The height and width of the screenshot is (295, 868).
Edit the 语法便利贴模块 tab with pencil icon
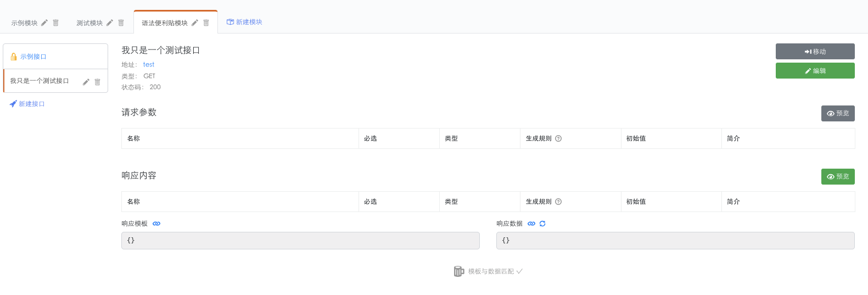[195, 23]
